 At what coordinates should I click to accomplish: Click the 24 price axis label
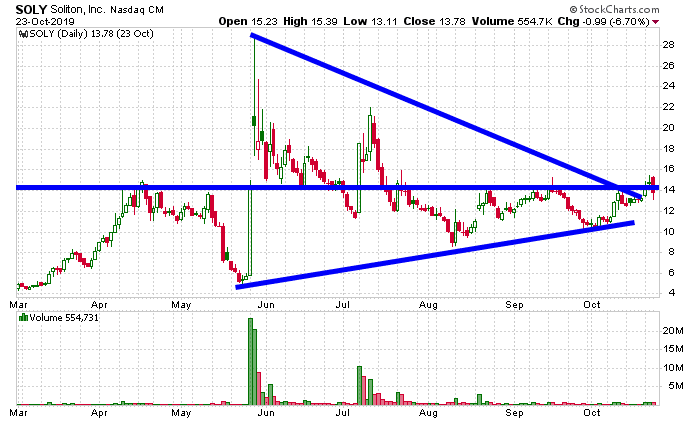tap(668, 86)
